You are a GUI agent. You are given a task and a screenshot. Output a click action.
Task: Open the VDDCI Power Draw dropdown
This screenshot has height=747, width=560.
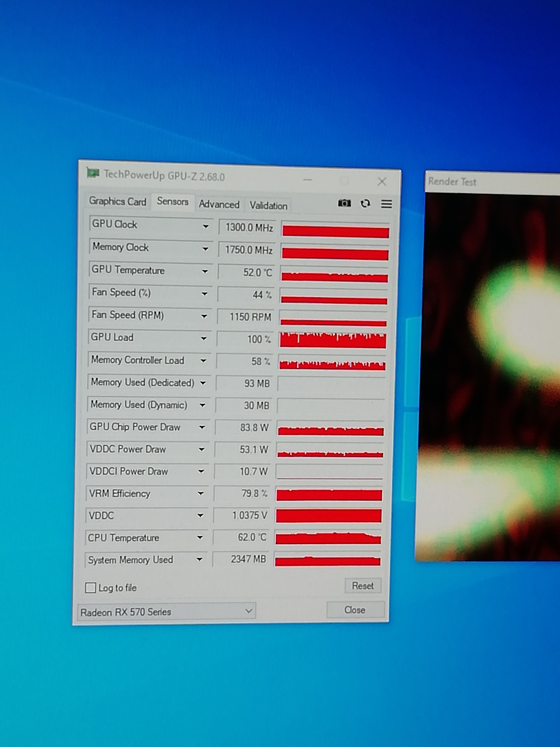[201, 471]
